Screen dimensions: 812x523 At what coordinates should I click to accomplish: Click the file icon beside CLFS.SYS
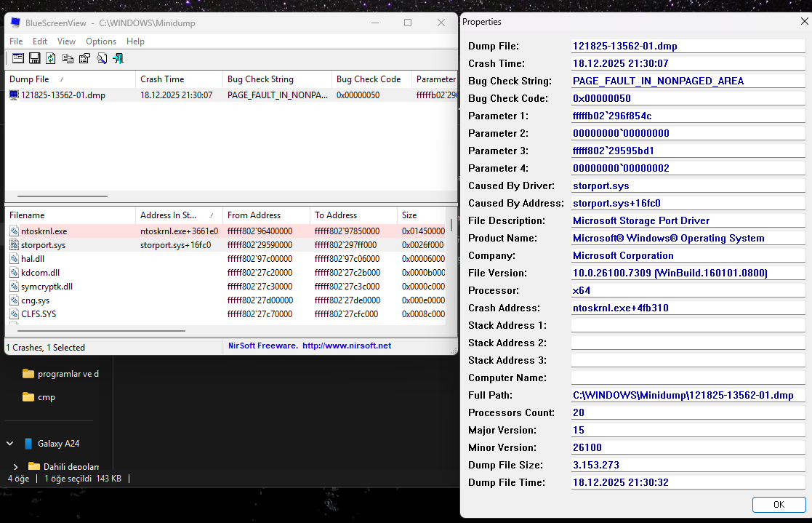[14, 314]
